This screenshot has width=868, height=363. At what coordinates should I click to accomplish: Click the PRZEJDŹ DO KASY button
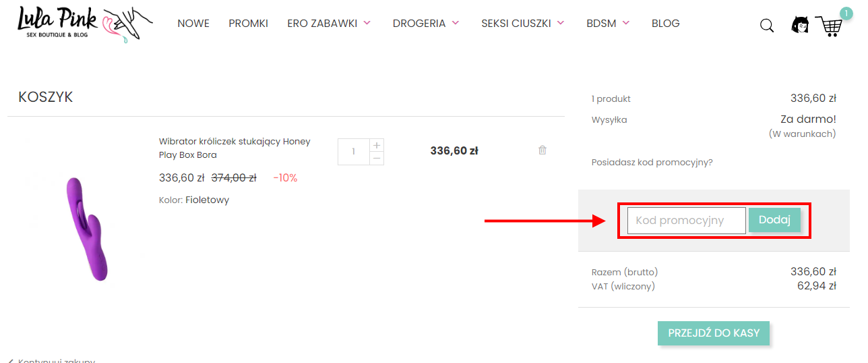714,333
